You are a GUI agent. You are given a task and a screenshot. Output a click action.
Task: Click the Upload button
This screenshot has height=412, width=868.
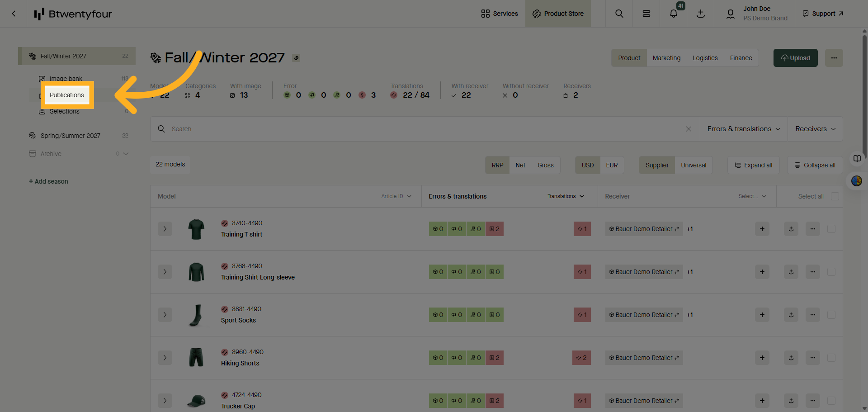[795, 58]
